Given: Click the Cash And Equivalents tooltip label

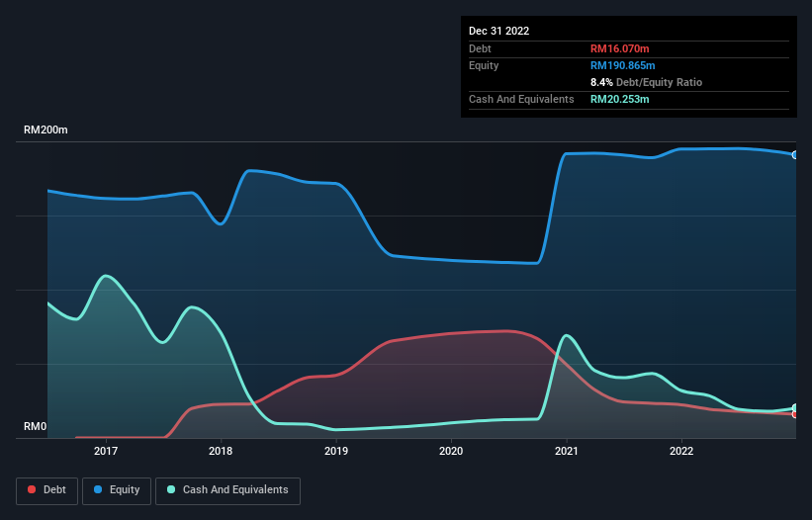Looking at the screenshot, I should pyautogui.click(x=521, y=99).
